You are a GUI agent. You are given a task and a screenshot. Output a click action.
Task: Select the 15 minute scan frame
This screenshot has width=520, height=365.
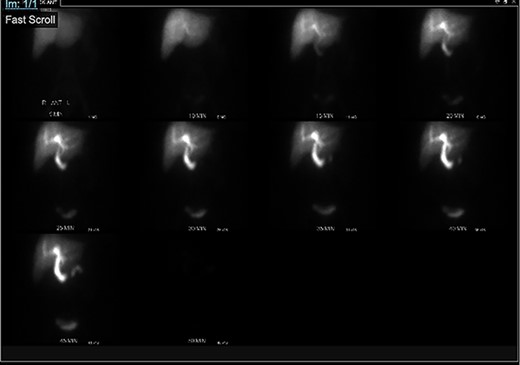323,63
